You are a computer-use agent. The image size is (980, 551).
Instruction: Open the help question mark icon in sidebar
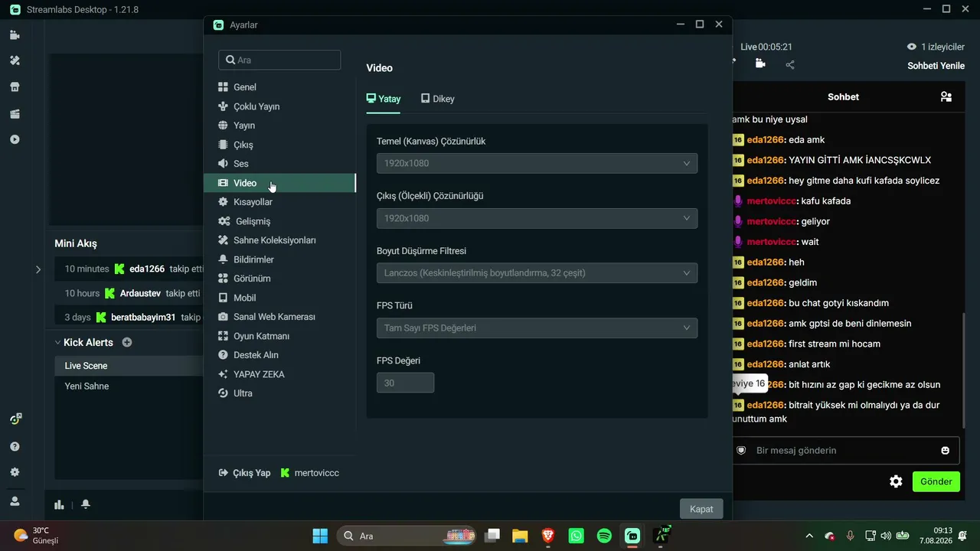tap(15, 446)
